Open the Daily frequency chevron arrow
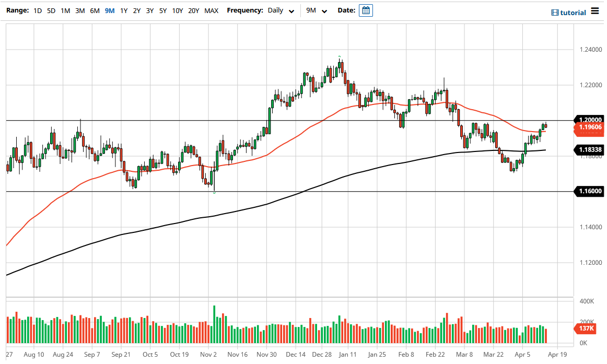The width and height of the screenshot is (607, 364). click(x=291, y=10)
